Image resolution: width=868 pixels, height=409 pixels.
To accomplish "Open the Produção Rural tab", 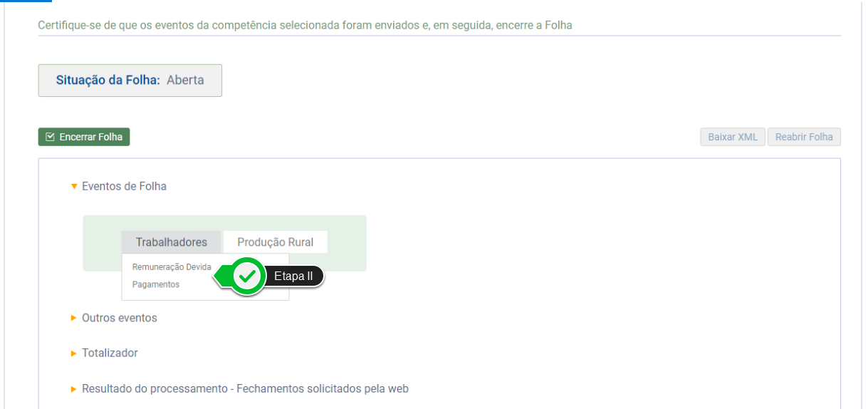I will (x=275, y=242).
